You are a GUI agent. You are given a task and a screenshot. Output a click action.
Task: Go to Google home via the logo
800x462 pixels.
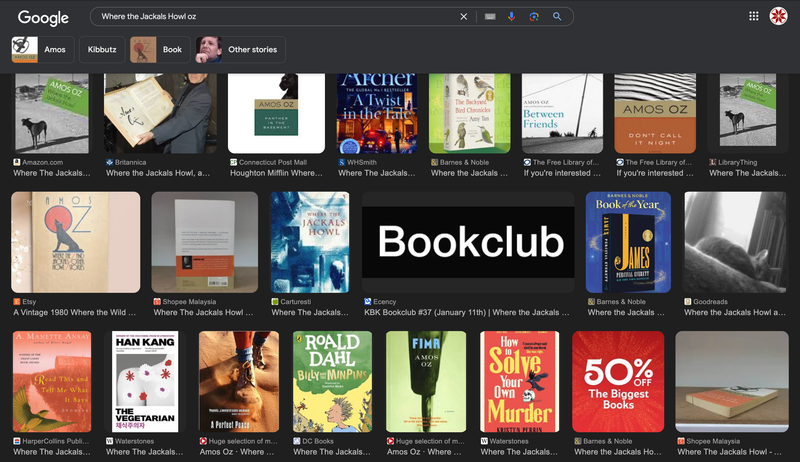(43, 17)
